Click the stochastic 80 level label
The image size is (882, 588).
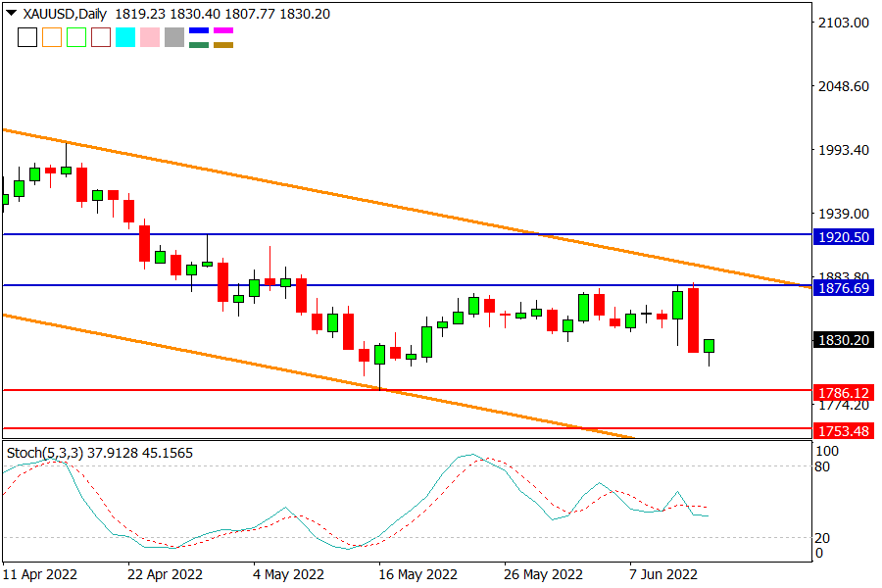[x=822, y=466]
